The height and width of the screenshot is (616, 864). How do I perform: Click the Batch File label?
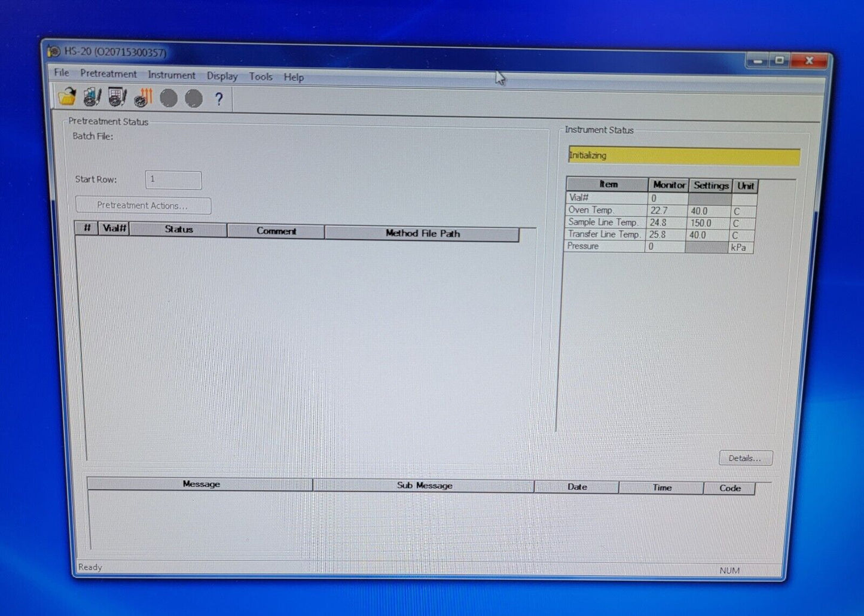93,136
